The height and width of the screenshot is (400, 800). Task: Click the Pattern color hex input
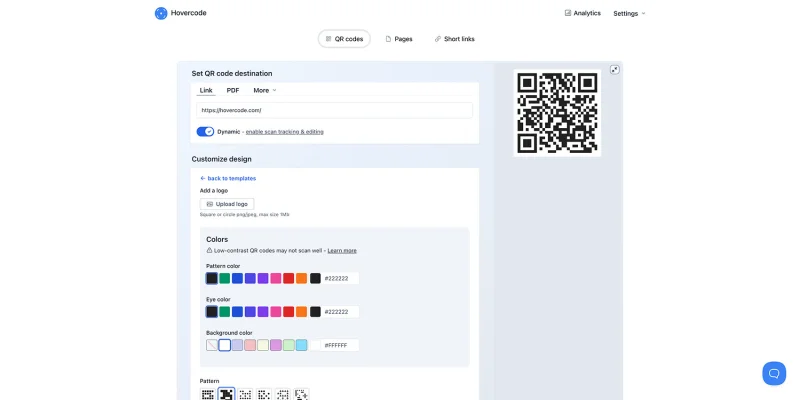[340, 278]
